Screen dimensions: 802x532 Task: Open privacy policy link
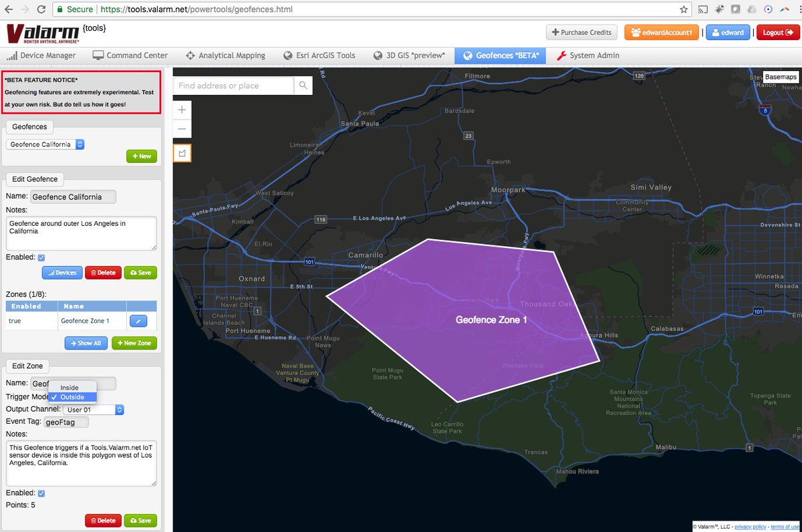click(x=751, y=527)
